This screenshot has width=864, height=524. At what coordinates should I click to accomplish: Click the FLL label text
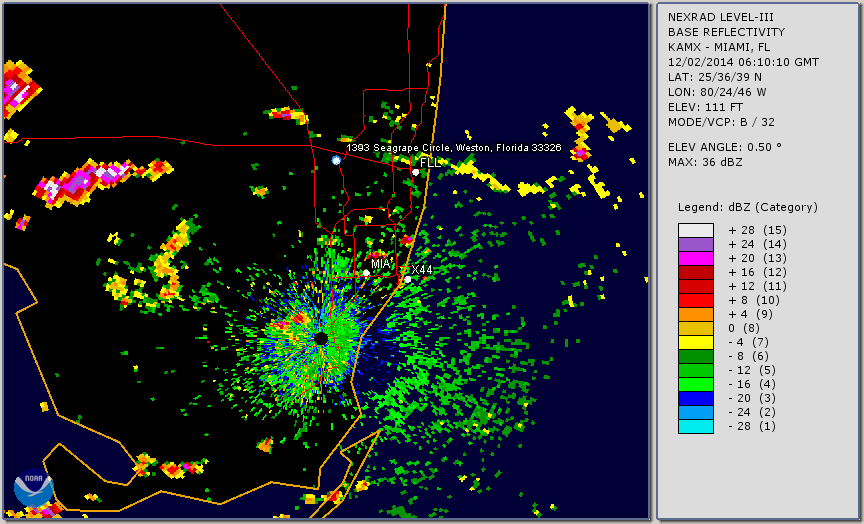[430, 163]
